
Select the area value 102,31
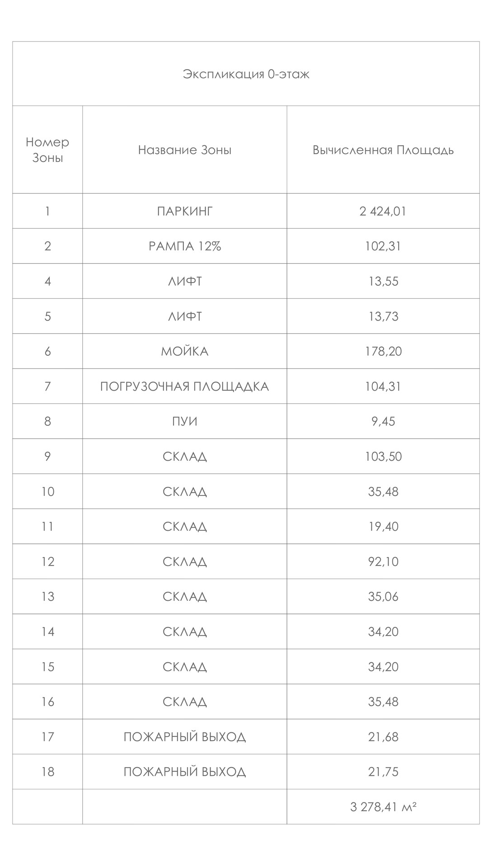click(x=383, y=246)
